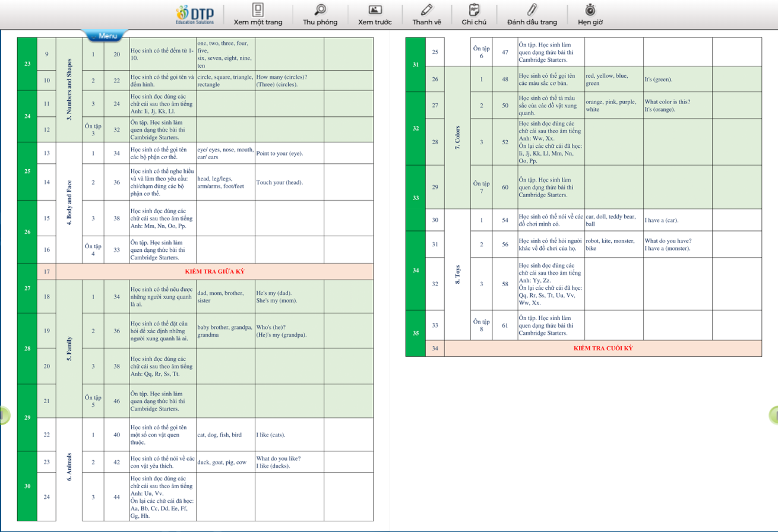
Task: Click the '8. Toys' unit label
Action: click(457, 275)
